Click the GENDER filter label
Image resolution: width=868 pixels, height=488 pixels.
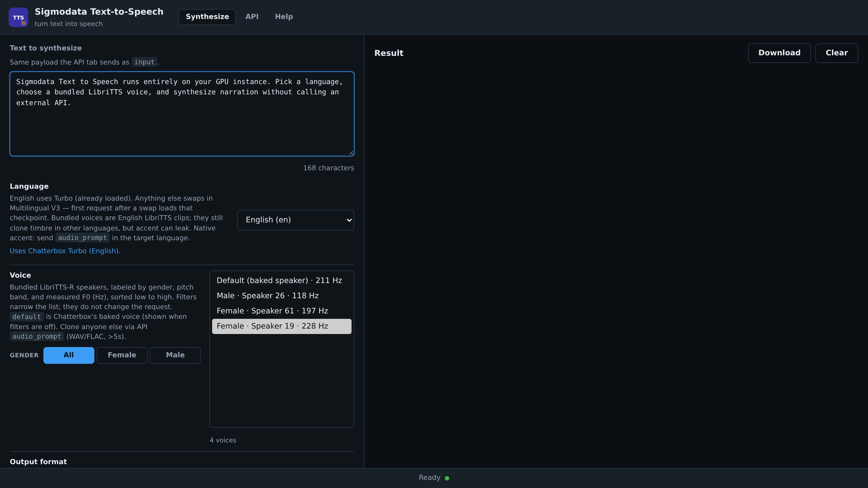click(24, 355)
